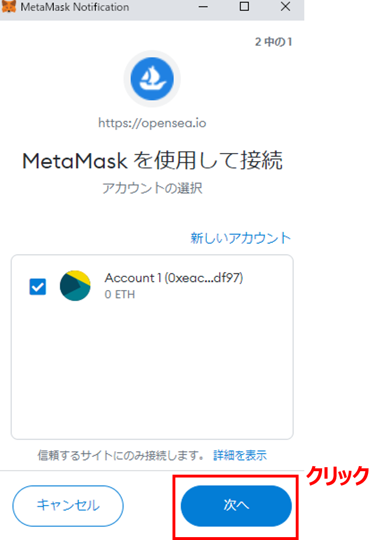
Task: Minimize the MetaMask Notification window
Action: coord(203,6)
